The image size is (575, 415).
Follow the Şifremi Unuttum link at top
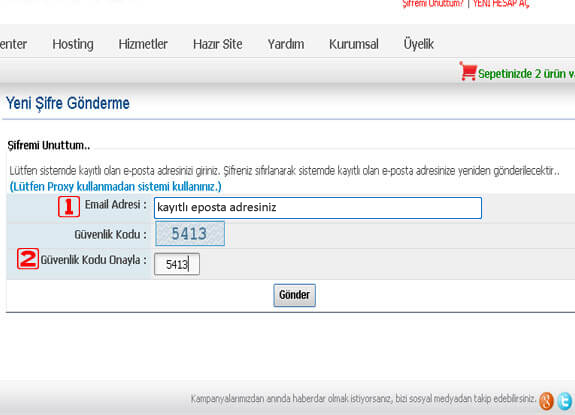click(433, 4)
